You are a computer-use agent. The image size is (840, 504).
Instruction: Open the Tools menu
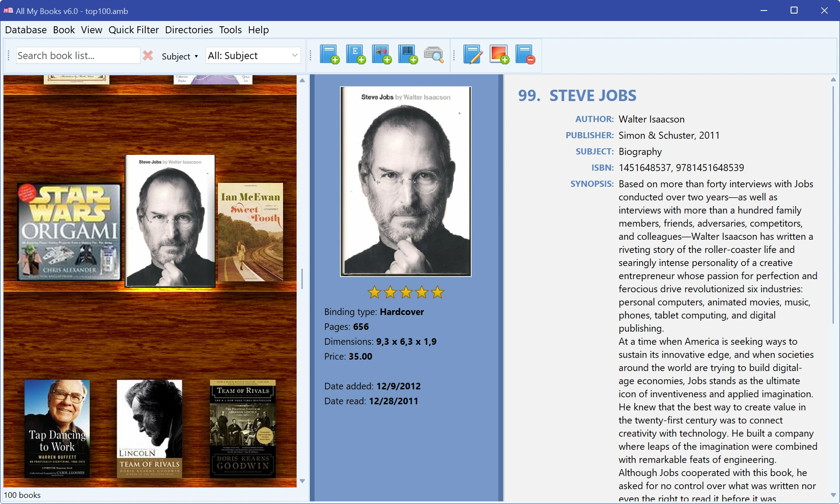pos(231,30)
